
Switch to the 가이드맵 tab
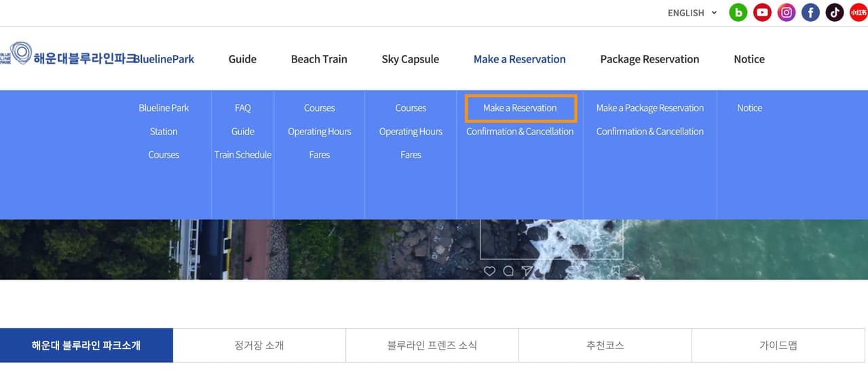tap(778, 346)
